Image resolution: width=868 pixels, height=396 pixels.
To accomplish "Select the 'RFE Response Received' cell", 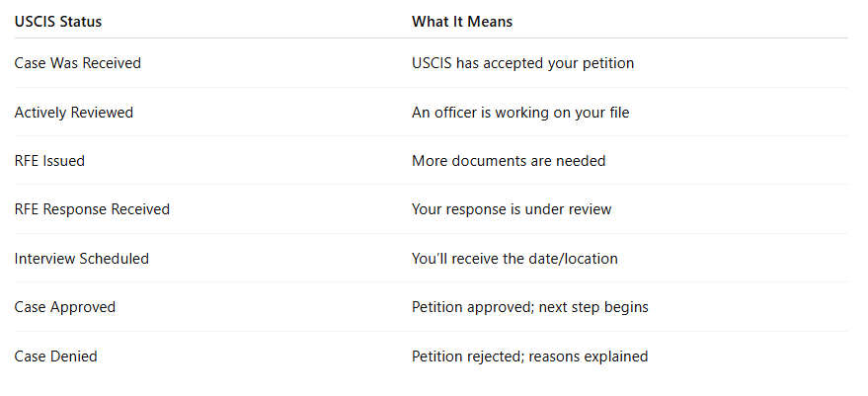I will (x=92, y=209).
